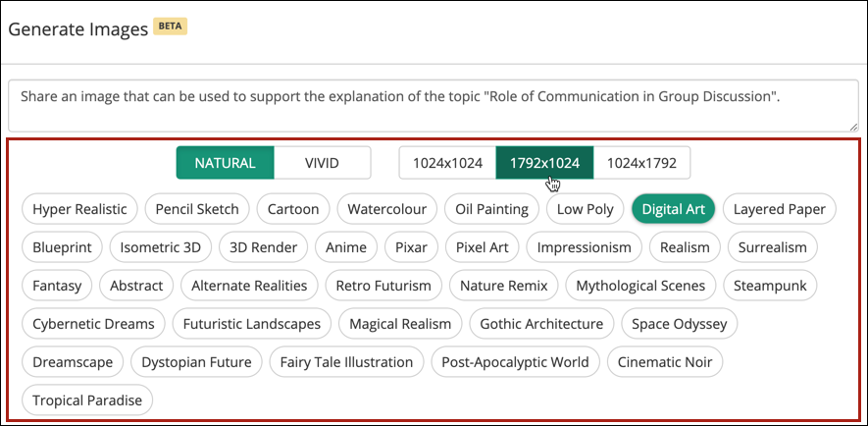Select the Pencil Sketch style chip
The width and height of the screenshot is (868, 426).
197,209
